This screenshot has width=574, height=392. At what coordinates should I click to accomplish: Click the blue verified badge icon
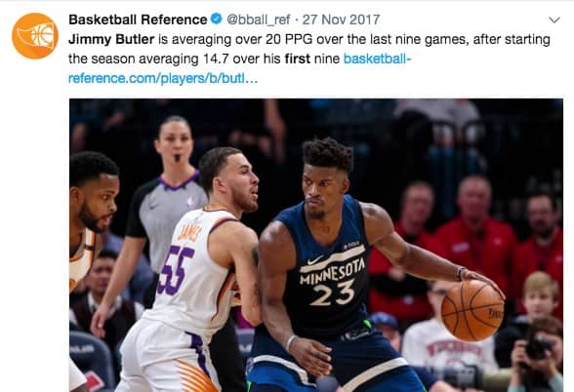[217, 19]
